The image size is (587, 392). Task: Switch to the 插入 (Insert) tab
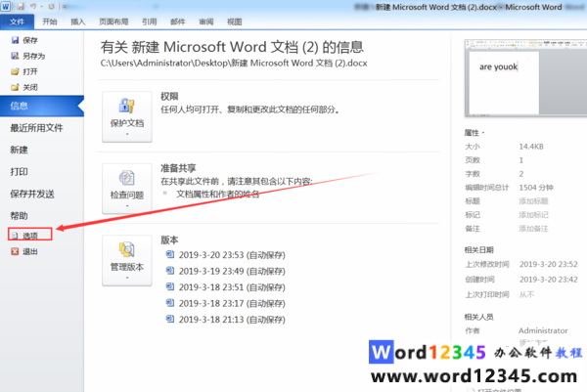tap(78, 22)
